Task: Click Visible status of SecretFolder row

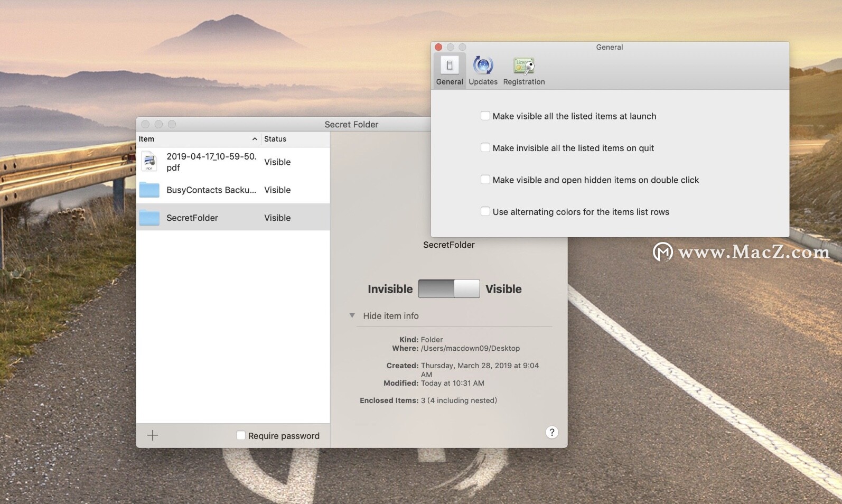Action: 277,218
